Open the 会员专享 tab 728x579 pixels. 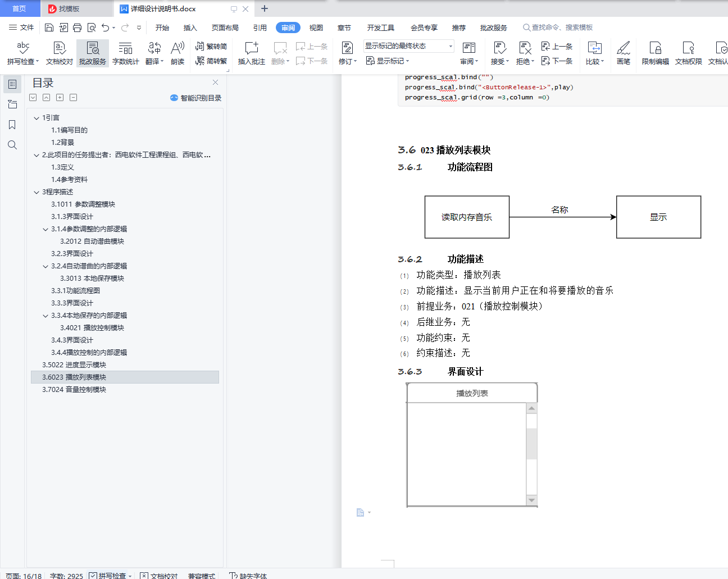(424, 28)
